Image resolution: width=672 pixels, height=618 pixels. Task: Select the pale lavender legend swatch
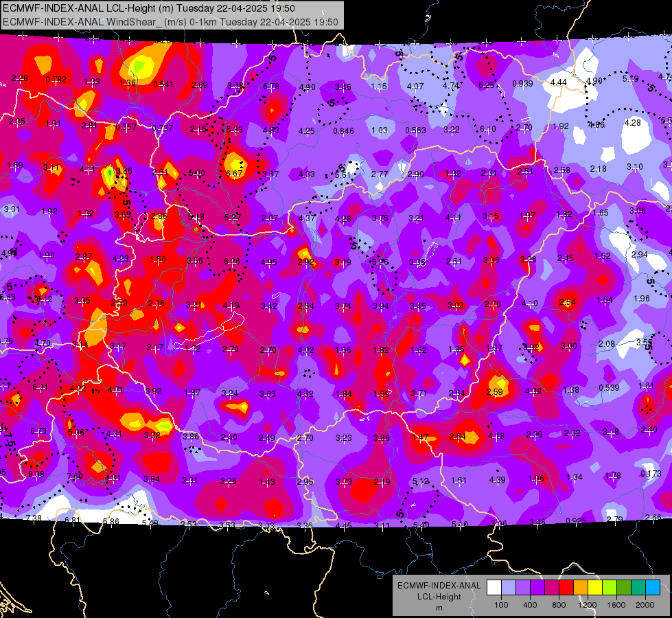(x=508, y=588)
